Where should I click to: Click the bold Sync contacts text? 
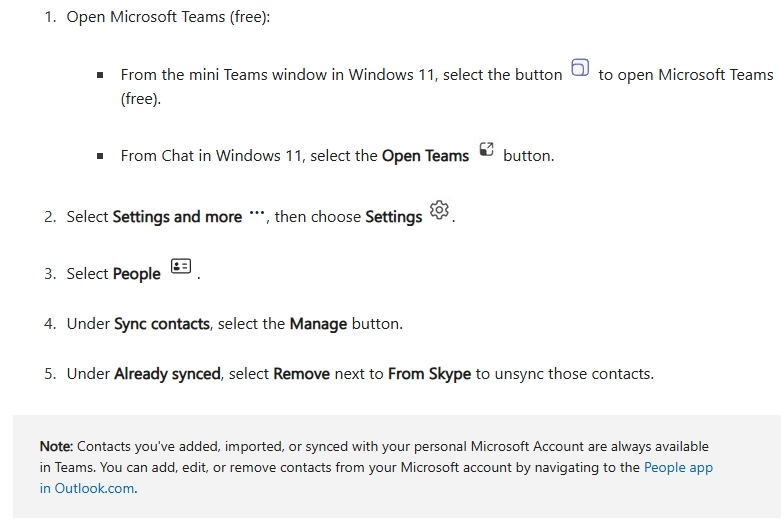coord(162,324)
